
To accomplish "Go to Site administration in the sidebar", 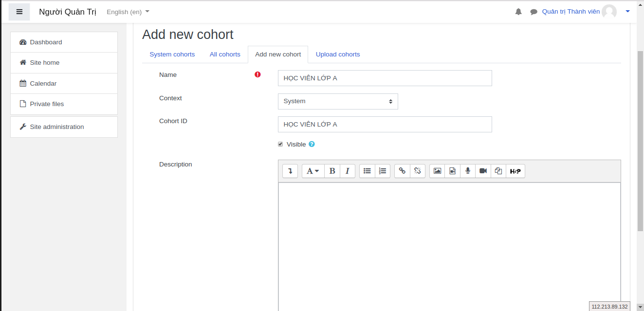I will coord(56,127).
